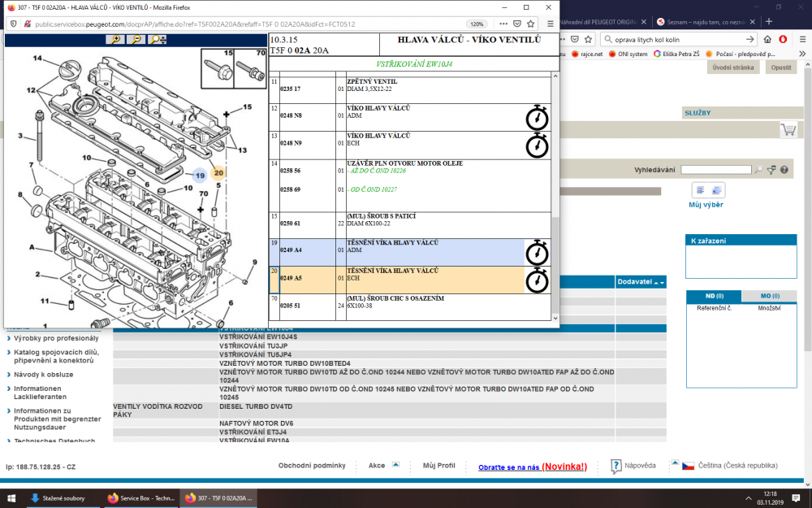Viewport: 812px width, 508px height.
Task: Click the Opera extension icon in toolbar
Action: [x=783, y=39]
